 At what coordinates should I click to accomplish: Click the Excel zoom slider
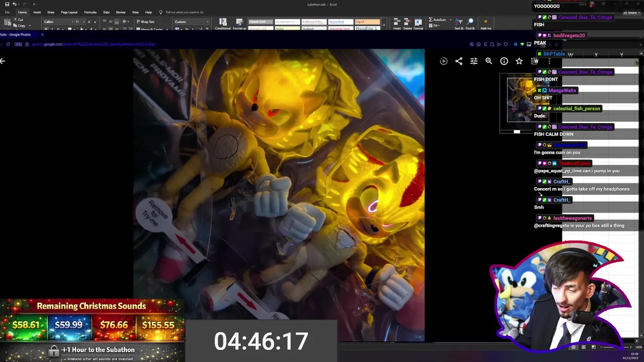(x=615, y=347)
